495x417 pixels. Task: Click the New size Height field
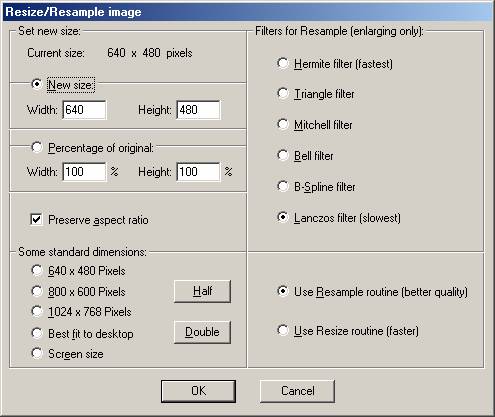(198, 110)
